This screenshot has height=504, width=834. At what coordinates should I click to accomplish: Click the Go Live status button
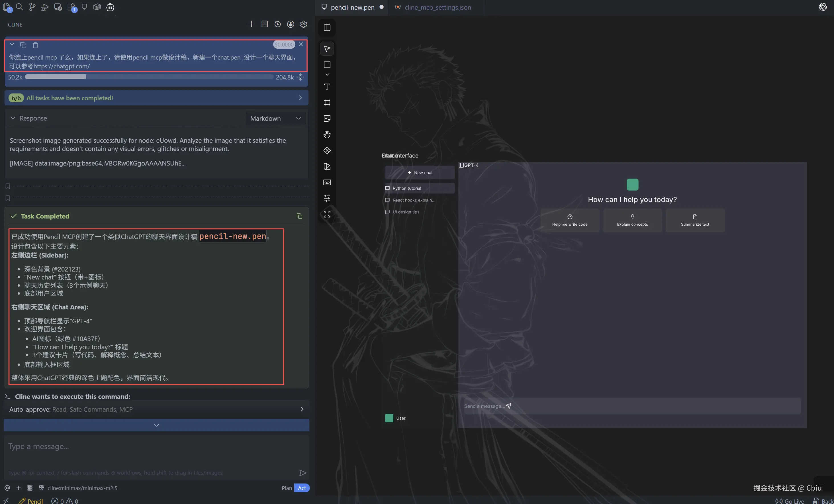[790, 501]
